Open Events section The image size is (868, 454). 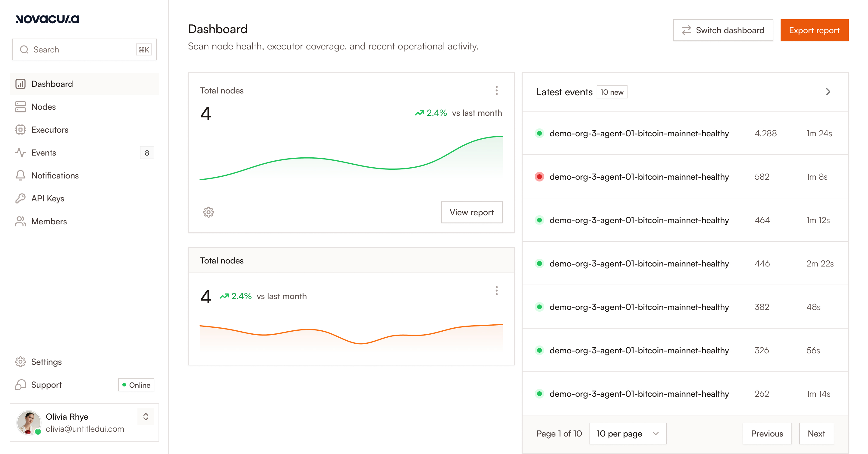coord(84,153)
